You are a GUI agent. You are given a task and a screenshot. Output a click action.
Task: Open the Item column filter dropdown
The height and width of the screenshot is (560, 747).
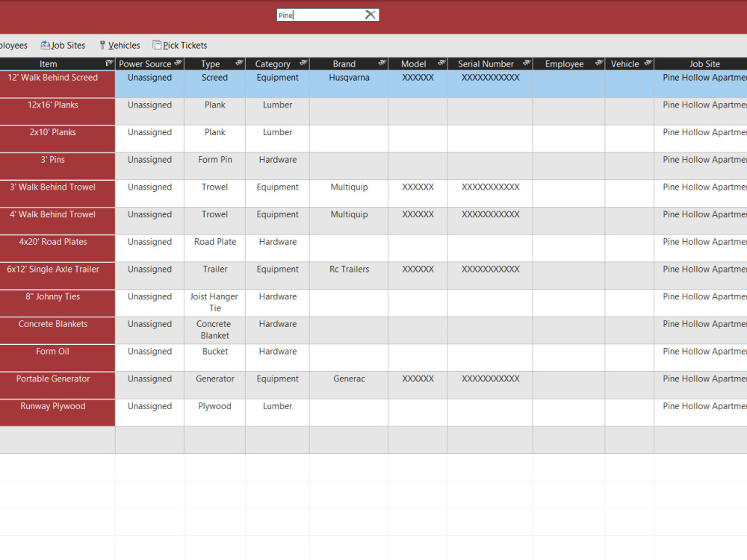pos(109,63)
